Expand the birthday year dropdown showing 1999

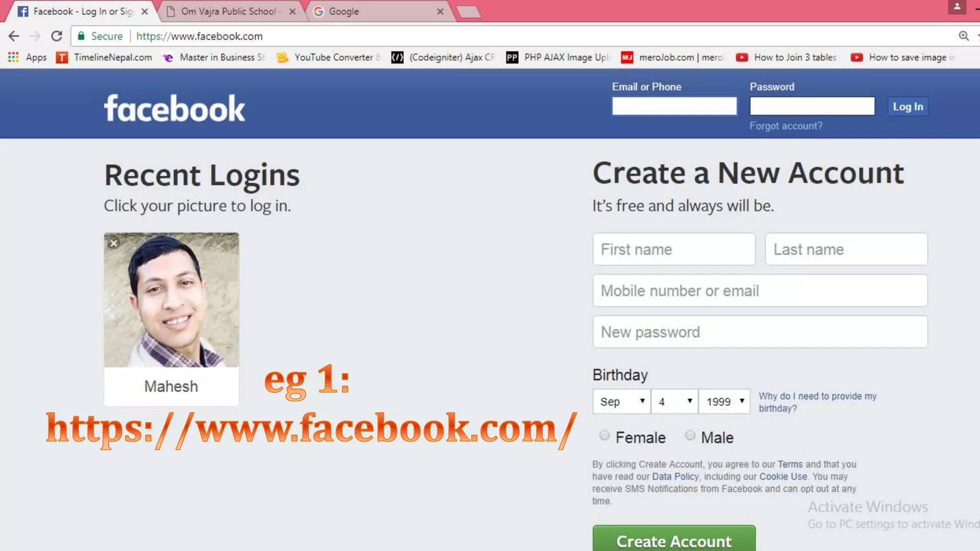724,401
